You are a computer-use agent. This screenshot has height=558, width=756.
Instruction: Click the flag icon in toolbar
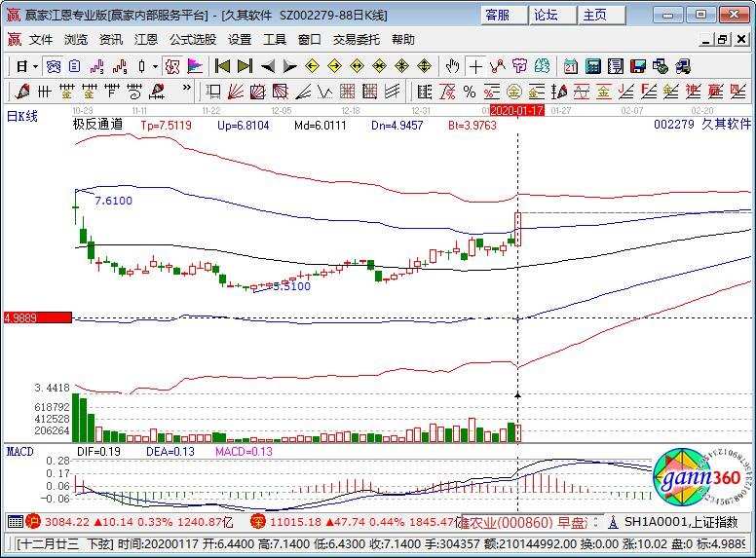coord(196,66)
